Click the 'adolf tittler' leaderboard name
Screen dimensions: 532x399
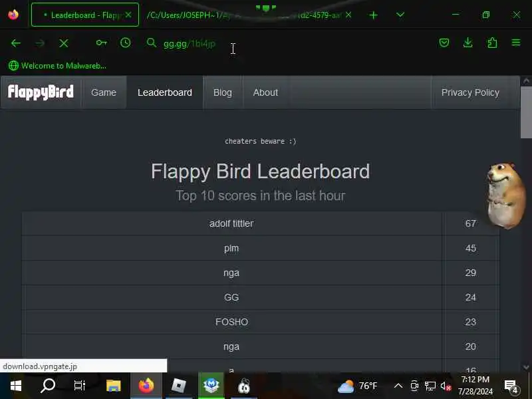231,223
